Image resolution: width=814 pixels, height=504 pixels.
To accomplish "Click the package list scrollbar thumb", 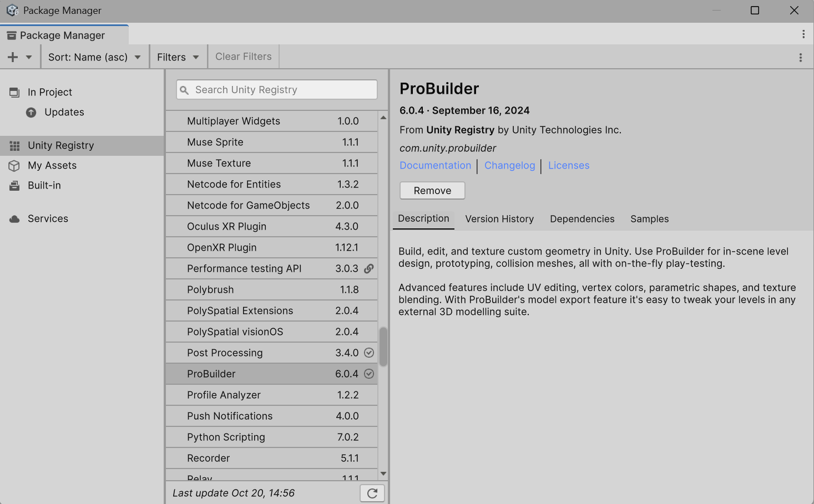I will click(383, 347).
